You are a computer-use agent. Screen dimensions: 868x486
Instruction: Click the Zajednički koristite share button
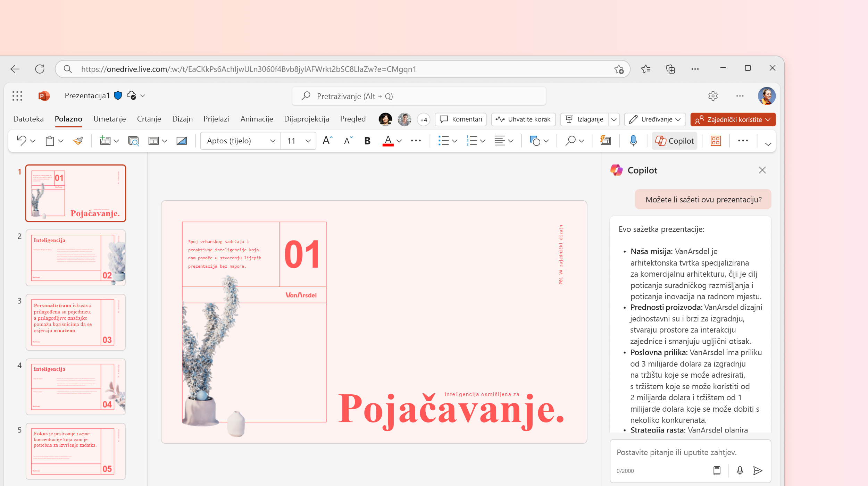(x=733, y=119)
